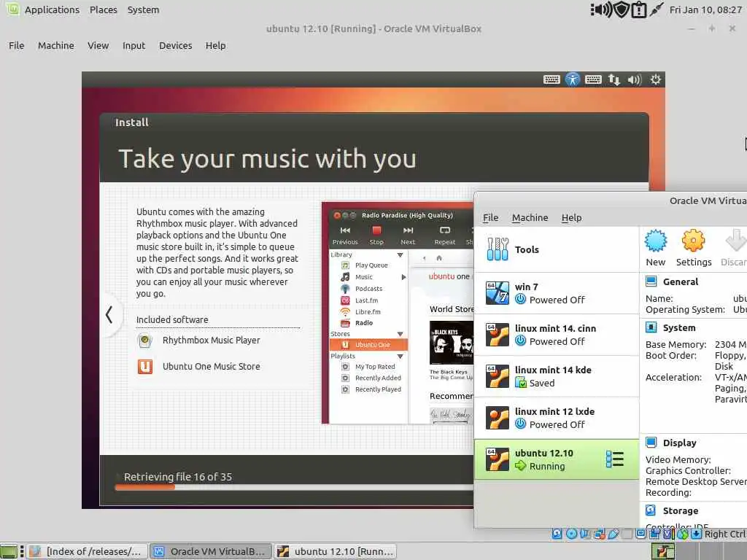The width and height of the screenshot is (747, 560).
Task: Open the Input menu
Action: pyautogui.click(x=133, y=46)
